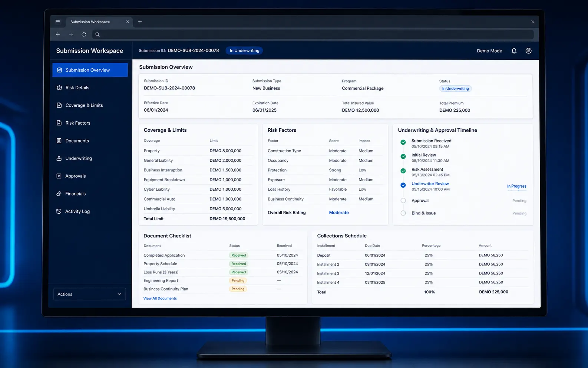Screen dimensions: 588x368
Task: Click the Risk Details sidebar icon
Action: coord(59,88)
